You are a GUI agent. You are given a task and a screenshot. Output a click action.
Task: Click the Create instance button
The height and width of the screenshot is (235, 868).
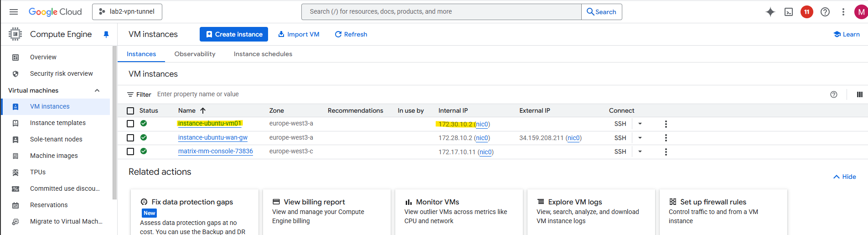click(x=234, y=34)
